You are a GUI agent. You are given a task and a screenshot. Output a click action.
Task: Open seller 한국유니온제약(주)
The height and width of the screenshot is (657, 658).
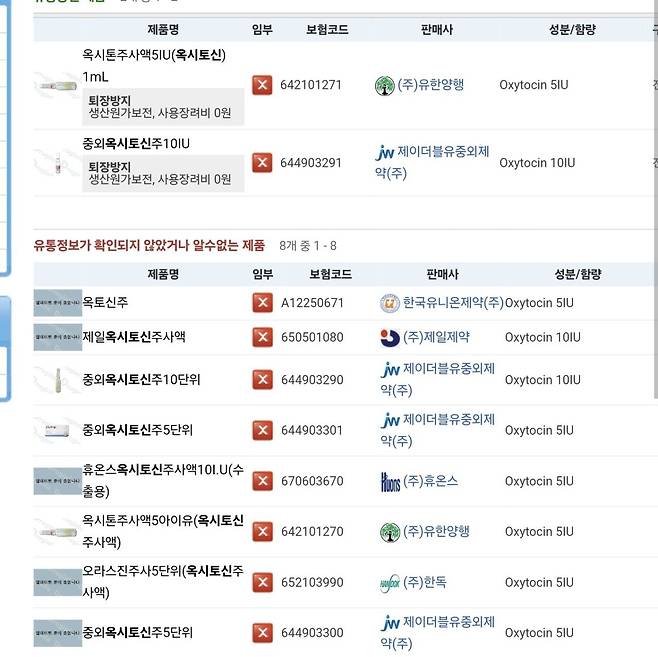453,302
